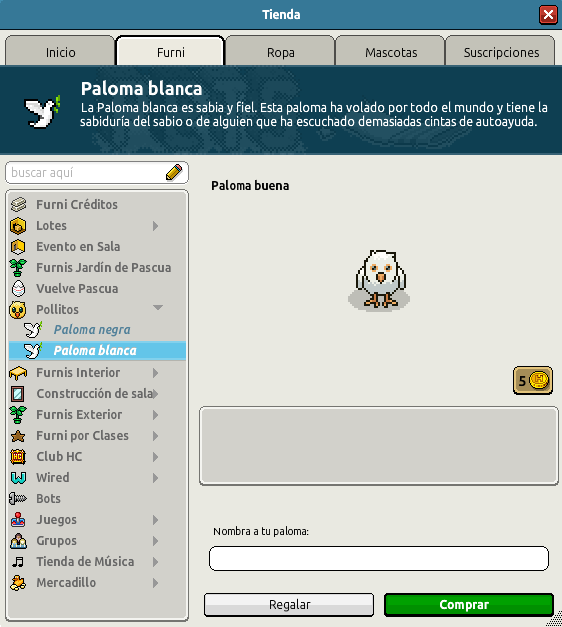The height and width of the screenshot is (627, 562).
Task: Focus the Nombra a tu paloma field
Action: (379, 558)
